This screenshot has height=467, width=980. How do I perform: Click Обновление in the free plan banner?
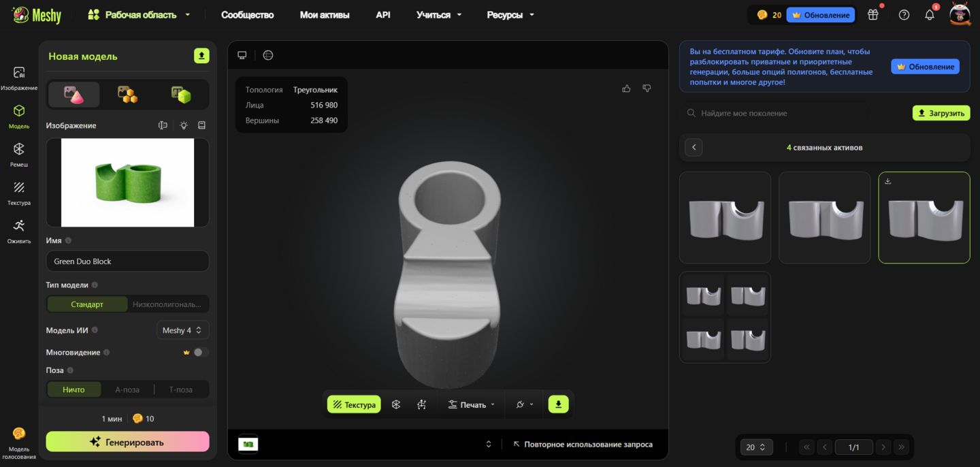[926, 67]
